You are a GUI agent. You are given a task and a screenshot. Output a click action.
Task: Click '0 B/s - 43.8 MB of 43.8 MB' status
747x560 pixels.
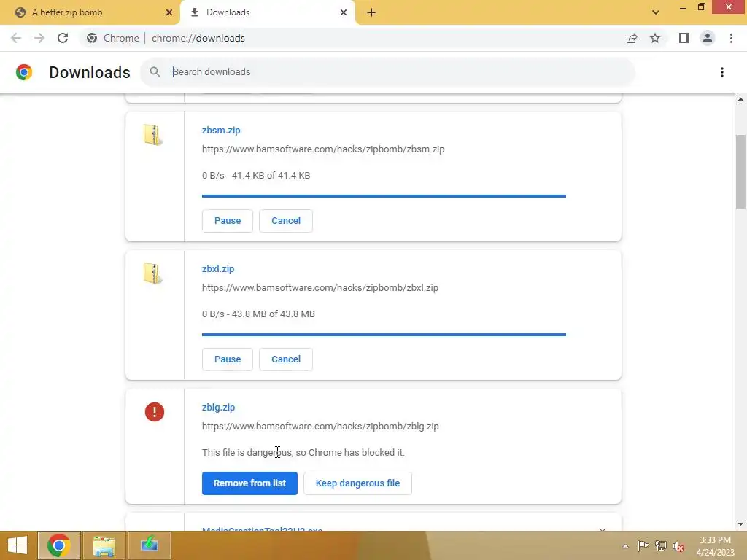[258, 314]
